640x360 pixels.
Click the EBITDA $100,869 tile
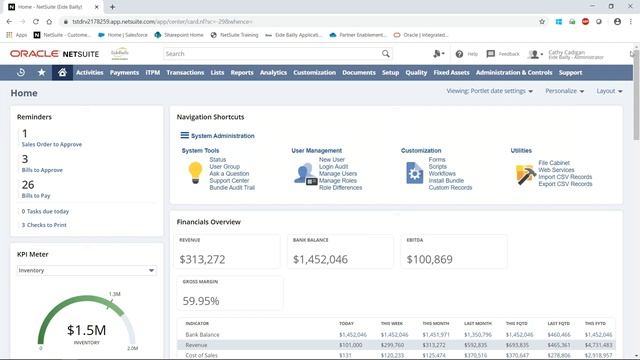coord(454,251)
